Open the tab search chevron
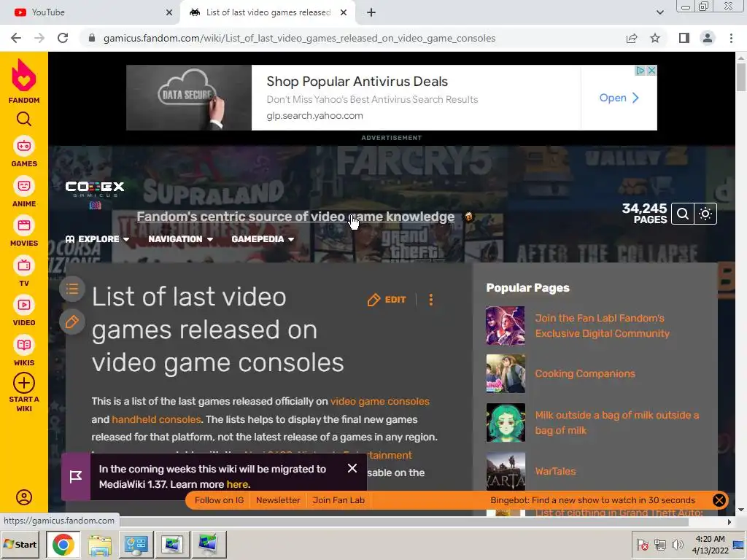This screenshot has width=747, height=560. click(659, 12)
